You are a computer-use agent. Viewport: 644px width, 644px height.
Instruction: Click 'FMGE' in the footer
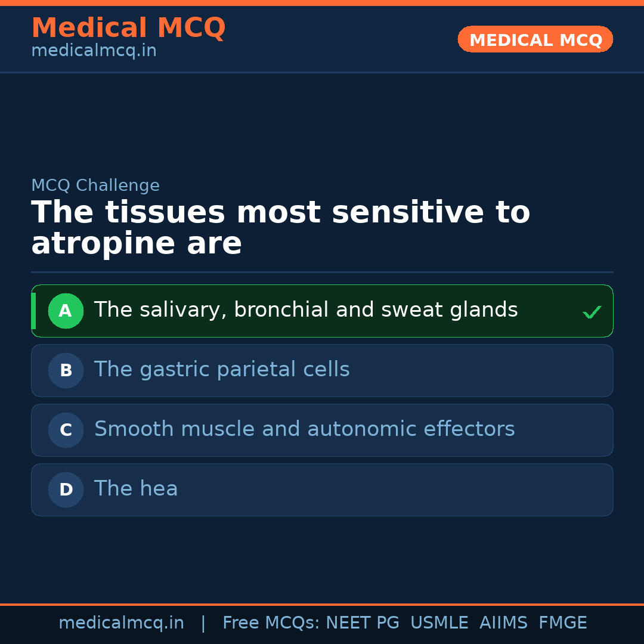coord(562,623)
